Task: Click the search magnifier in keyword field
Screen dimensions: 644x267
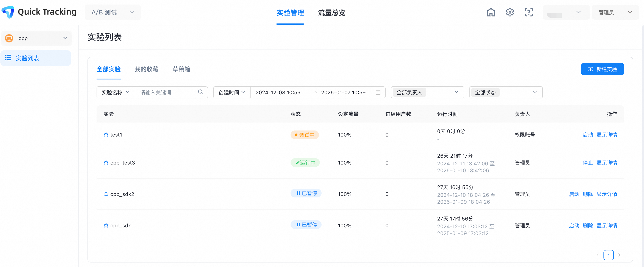Action: point(200,92)
